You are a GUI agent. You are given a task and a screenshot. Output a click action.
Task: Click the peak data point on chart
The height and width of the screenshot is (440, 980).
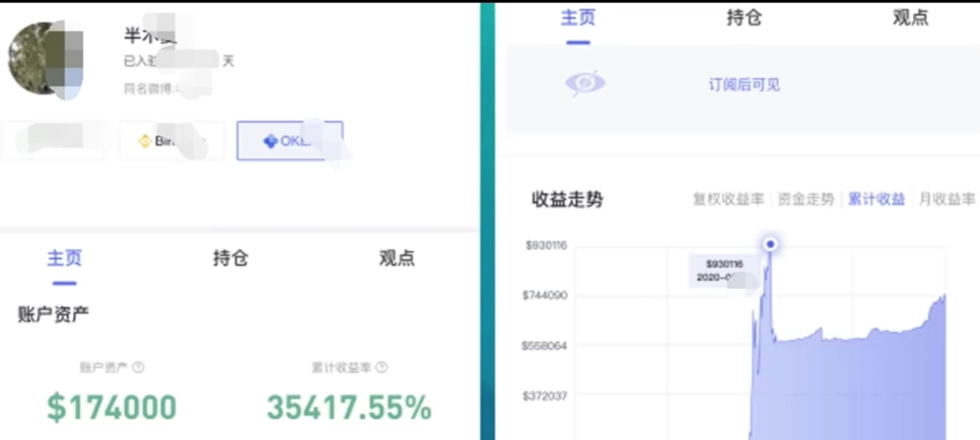pos(770,244)
